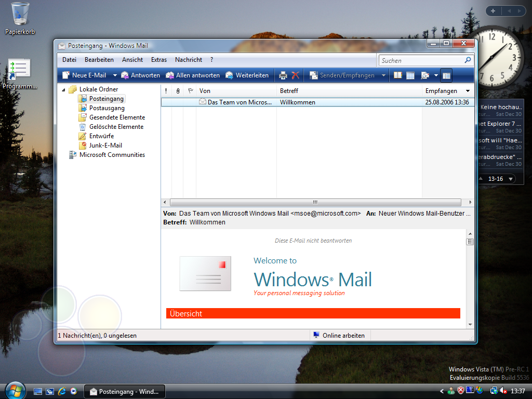Screen dimensions: 532x399
Task: Open the Nachricht menu
Action: coord(188,60)
